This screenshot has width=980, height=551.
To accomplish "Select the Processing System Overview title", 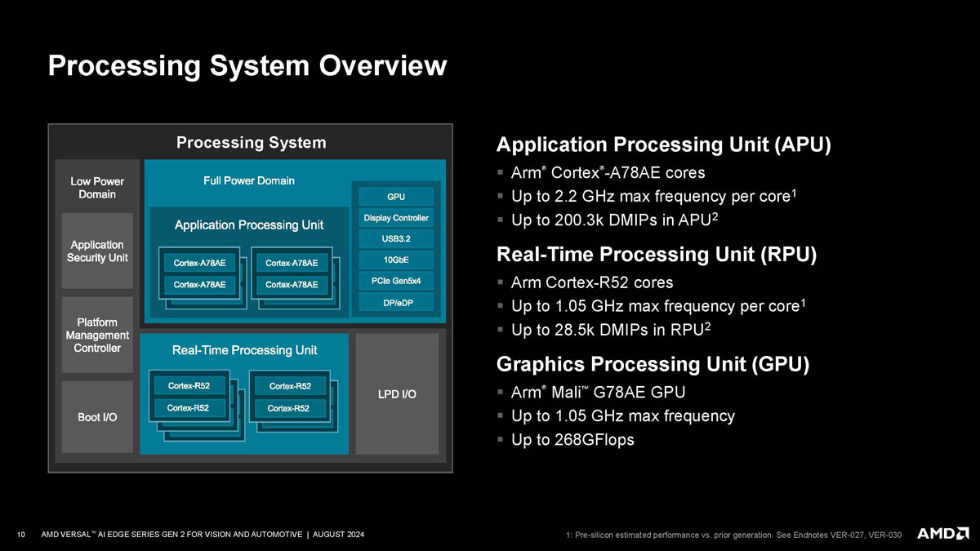I will tap(247, 65).
